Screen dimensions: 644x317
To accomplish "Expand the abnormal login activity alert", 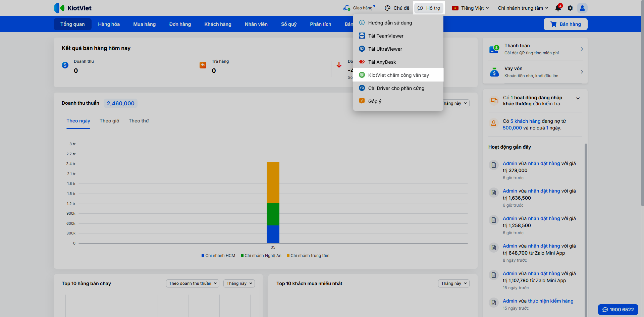I will click(x=578, y=98).
